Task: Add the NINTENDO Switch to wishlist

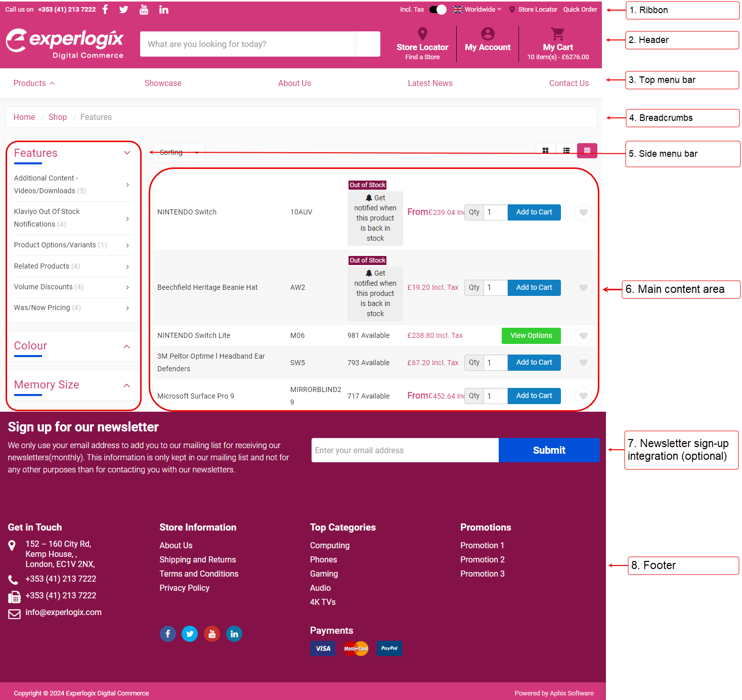Action: (x=583, y=212)
